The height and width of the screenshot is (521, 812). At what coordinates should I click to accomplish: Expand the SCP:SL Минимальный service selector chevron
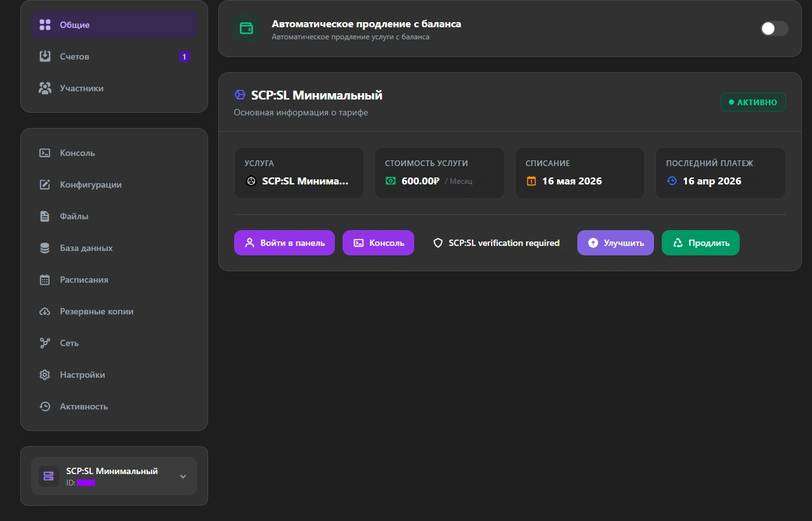click(183, 477)
